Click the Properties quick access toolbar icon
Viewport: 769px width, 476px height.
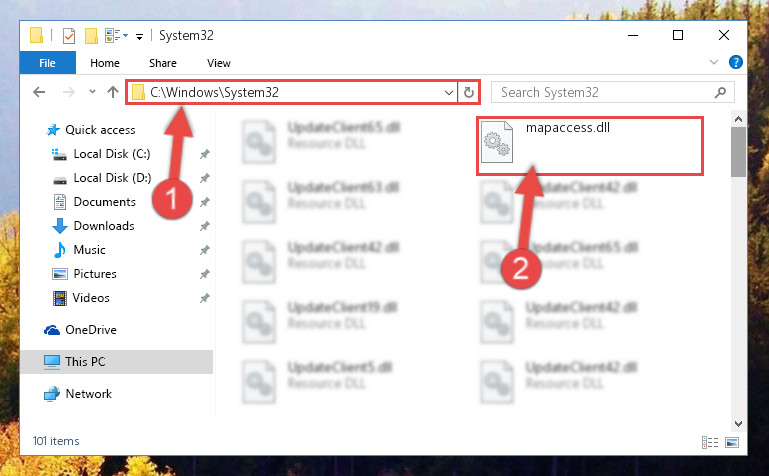click(x=69, y=36)
